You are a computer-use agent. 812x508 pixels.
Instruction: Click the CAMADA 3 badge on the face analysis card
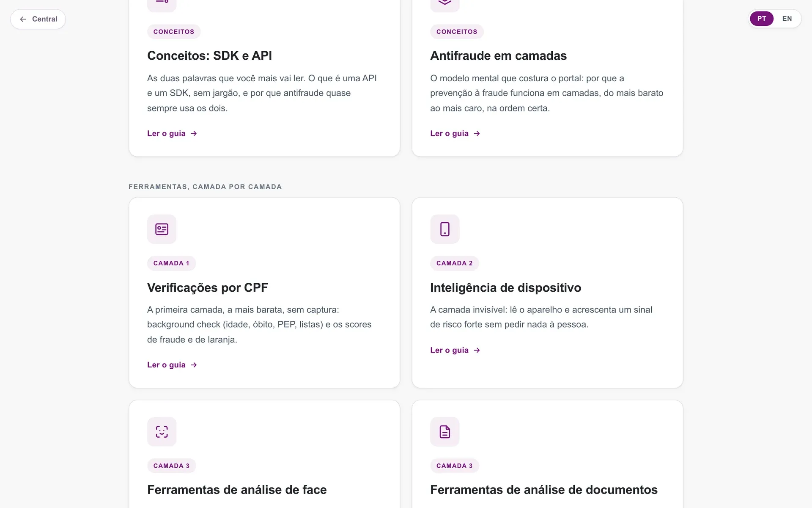[x=171, y=466]
